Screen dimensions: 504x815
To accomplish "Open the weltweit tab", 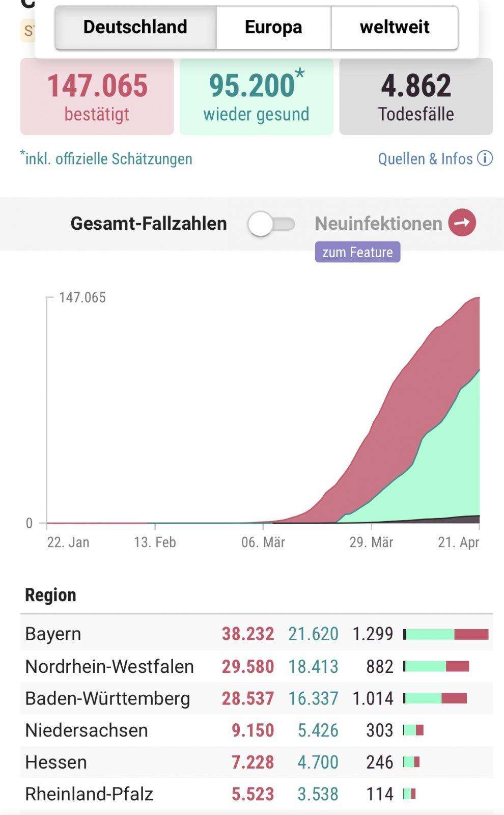I will point(395,28).
